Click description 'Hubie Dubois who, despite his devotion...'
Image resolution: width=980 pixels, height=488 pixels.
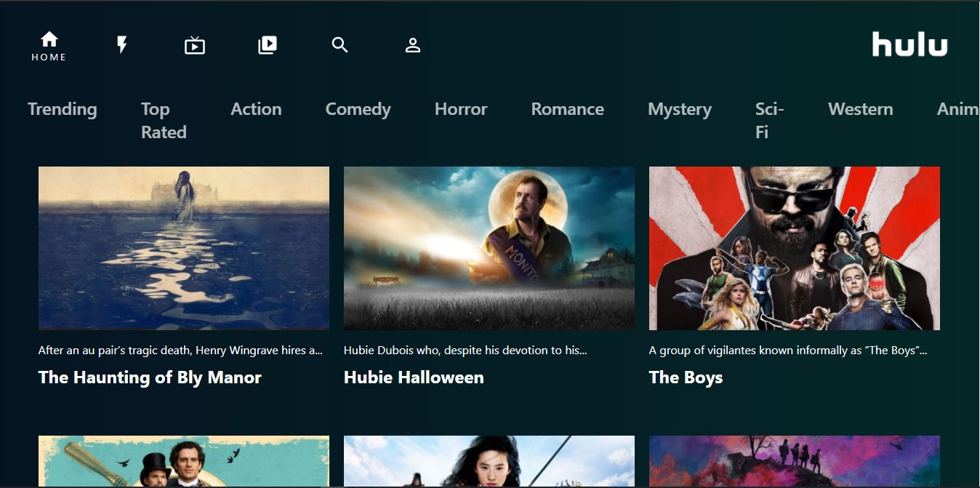[x=465, y=351]
